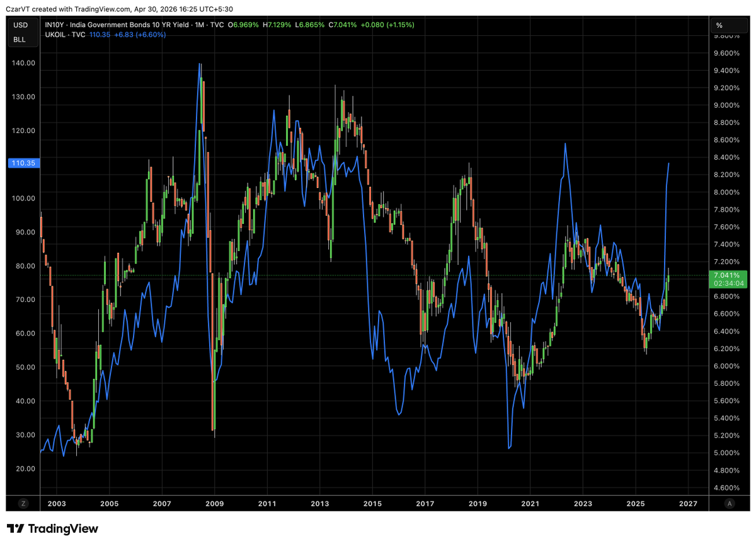Click the 6.800% label on right yield axis

click(725, 296)
